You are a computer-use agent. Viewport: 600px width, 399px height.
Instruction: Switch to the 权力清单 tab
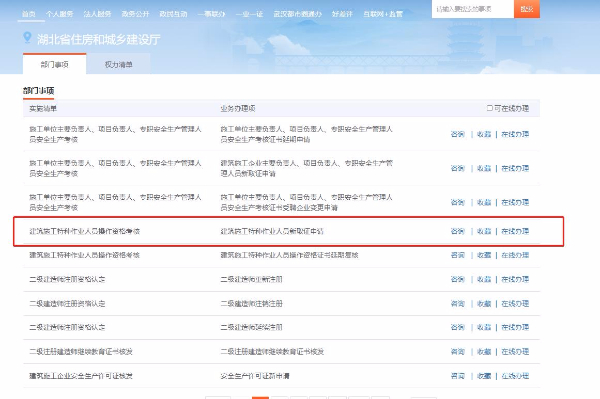click(118, 64)
